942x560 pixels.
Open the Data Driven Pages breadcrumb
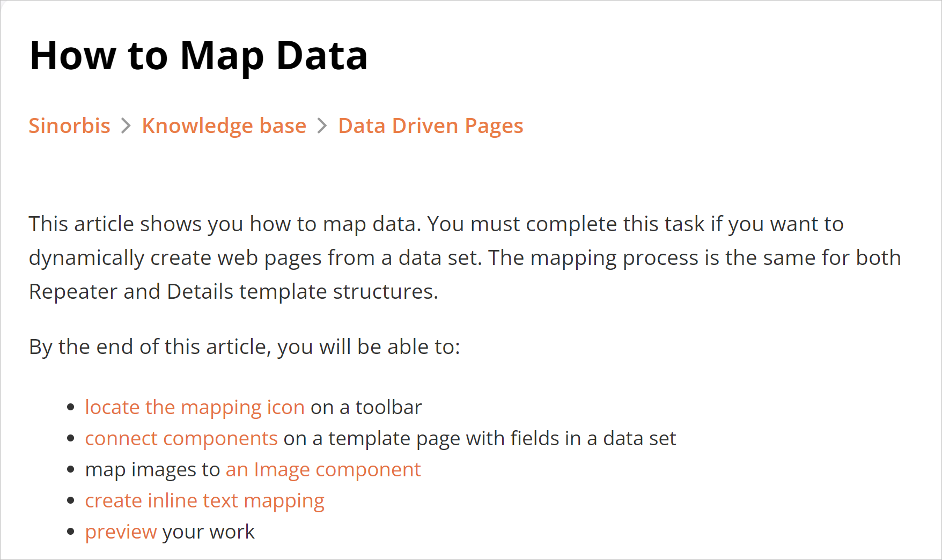[430, 126]
